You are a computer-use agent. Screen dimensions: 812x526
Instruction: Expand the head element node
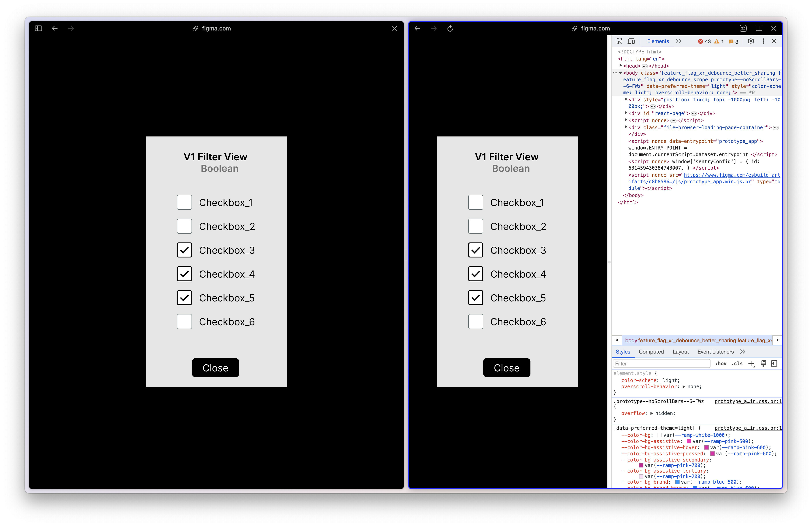point(621,66)
